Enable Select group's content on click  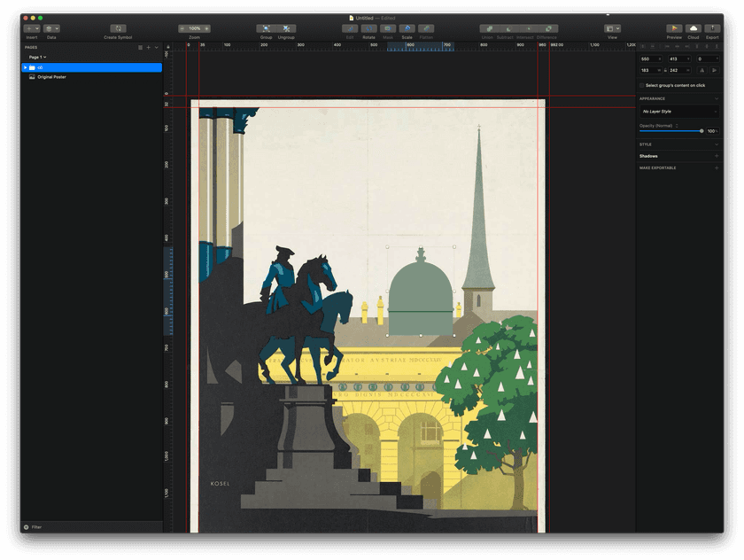641,86
